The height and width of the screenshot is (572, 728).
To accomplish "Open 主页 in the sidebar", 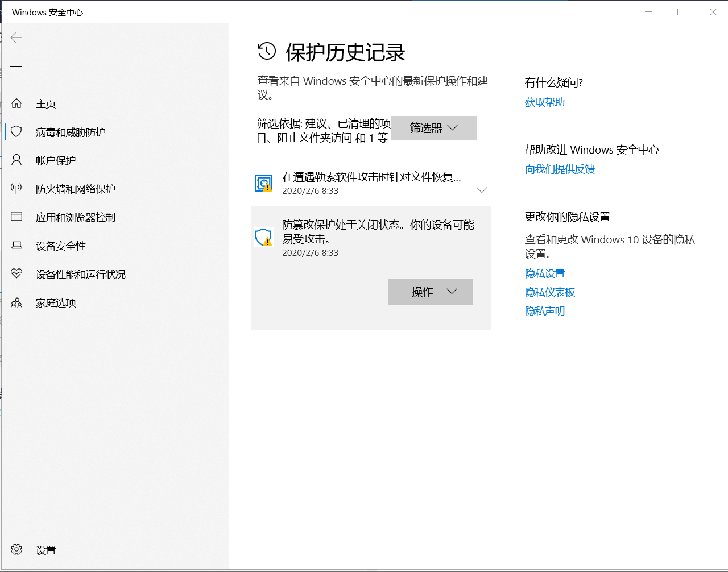I will coord(46,103).
